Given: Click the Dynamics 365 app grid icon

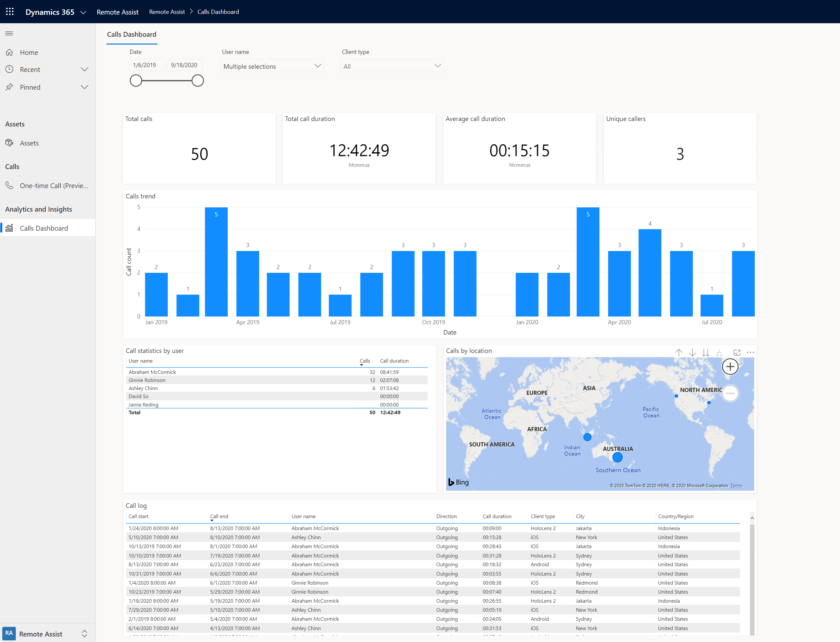Looking at the screenshot, I should pos(9,12).
